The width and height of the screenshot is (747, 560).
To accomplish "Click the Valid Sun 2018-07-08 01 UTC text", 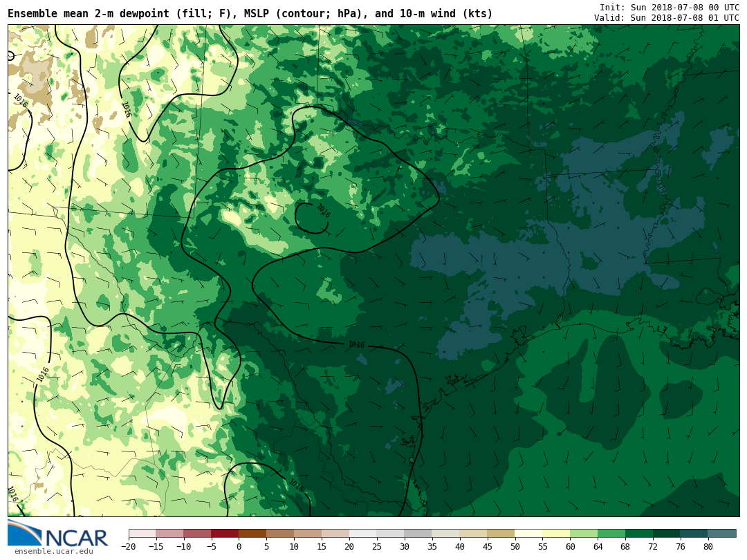I will pyautogui.click(x=666, y=18).
